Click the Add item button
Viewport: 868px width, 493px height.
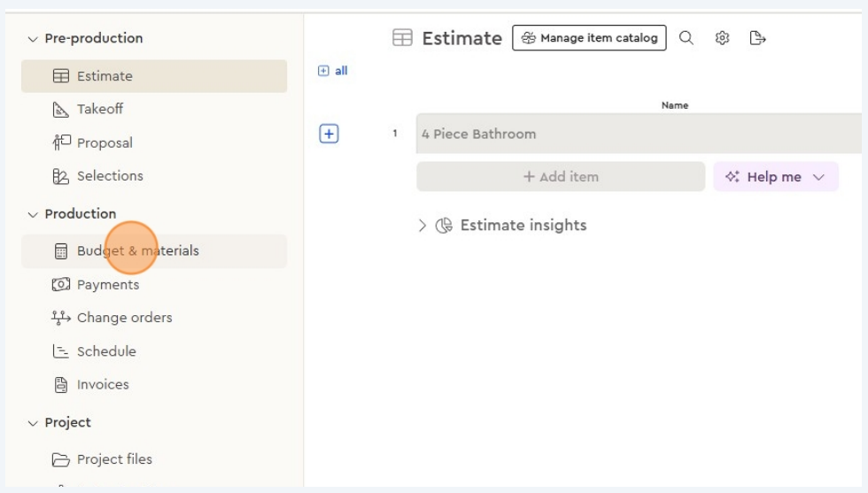tap(561, 177)
